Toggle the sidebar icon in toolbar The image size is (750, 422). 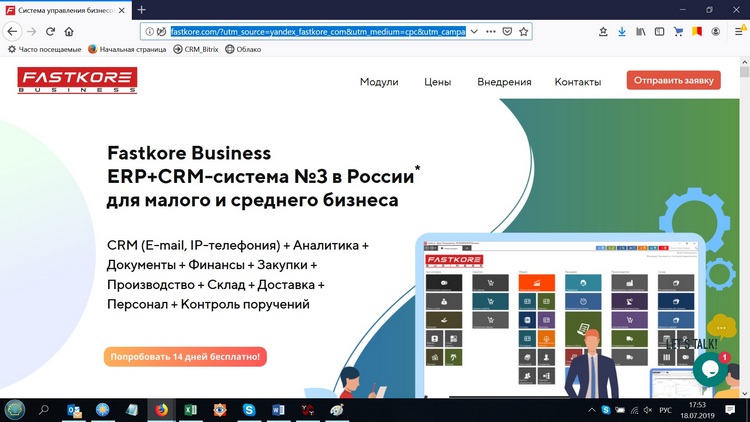[660, 32]
